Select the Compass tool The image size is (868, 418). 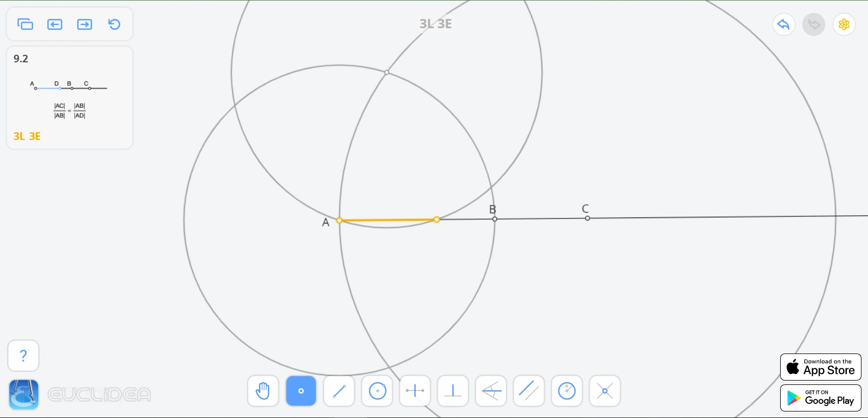[567, 391]
